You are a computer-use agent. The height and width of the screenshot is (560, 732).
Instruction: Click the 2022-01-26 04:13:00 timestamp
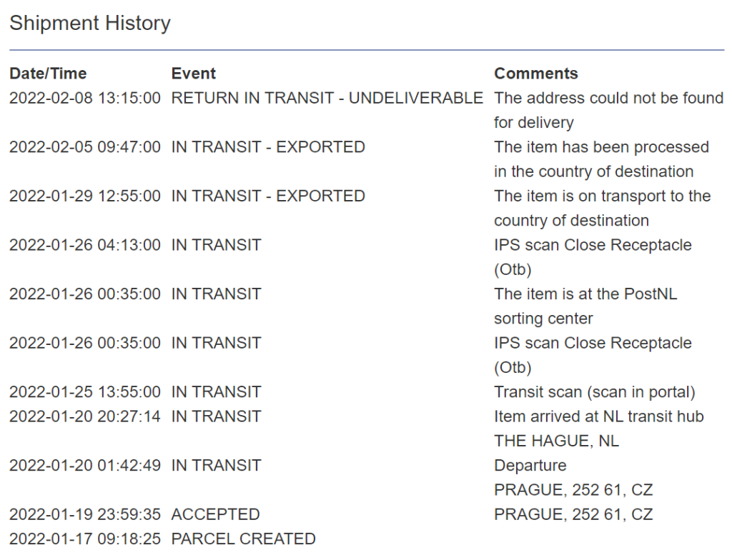85,245
